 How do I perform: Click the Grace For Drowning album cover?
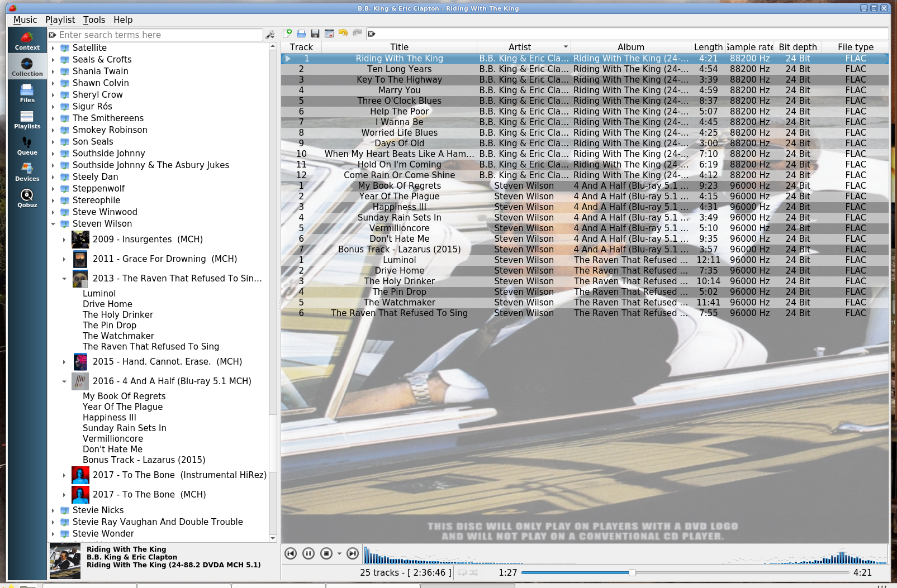(x=80, y=259)
